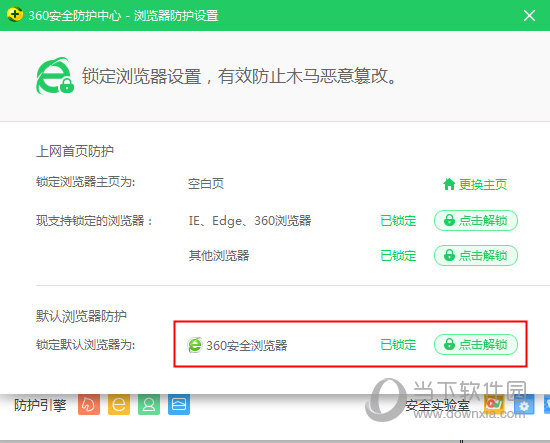Unlock 其他浏览器 via its 点击解锁 button
The width and height of the screenshot is (550, 443).
476,255
